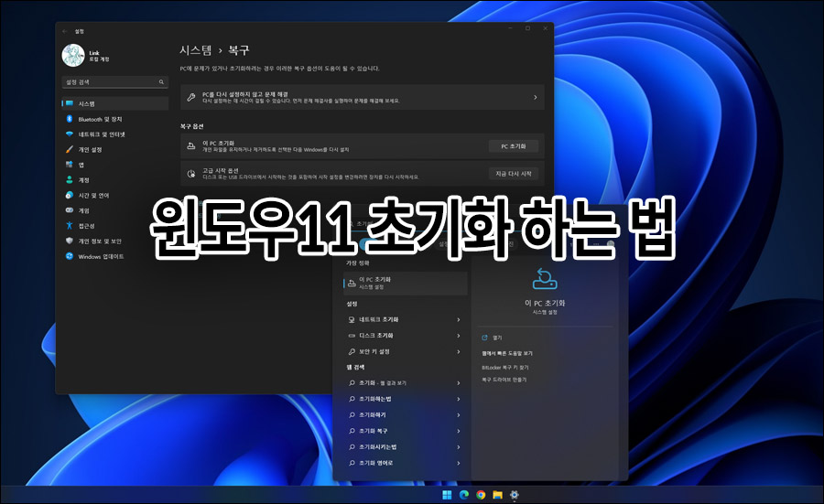The image size is (824, 504).
Task: Expand the chevron beside 초기화 복구
Action: point(459,431)
